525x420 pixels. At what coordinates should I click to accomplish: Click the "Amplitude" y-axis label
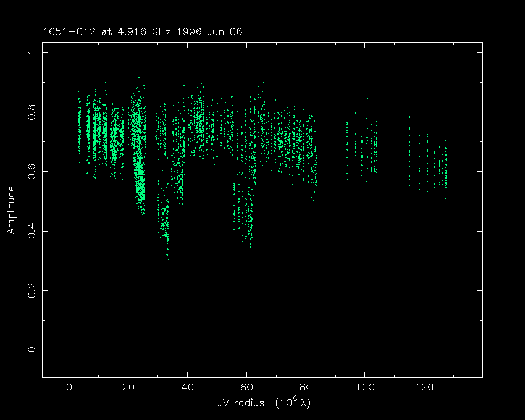coord(10,209)
